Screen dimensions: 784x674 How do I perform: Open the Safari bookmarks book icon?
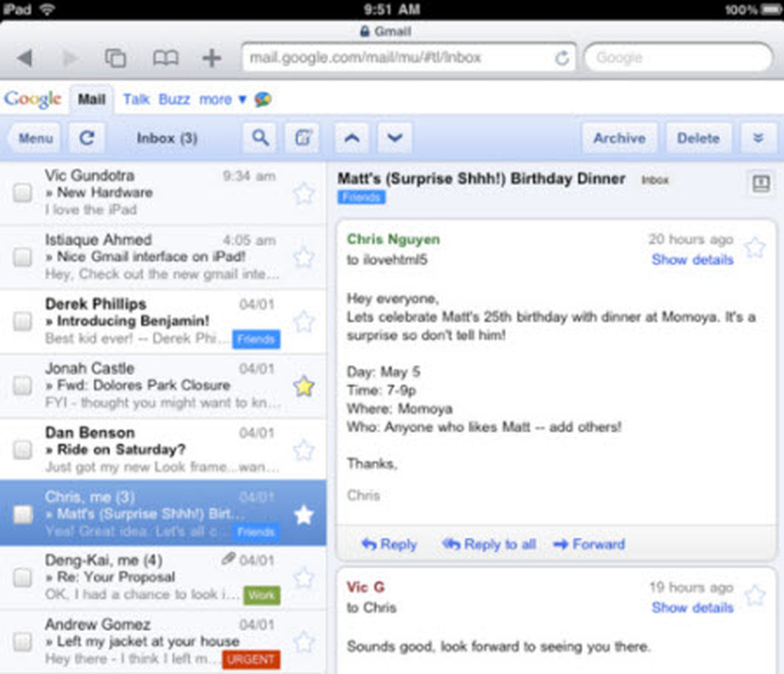165,58
